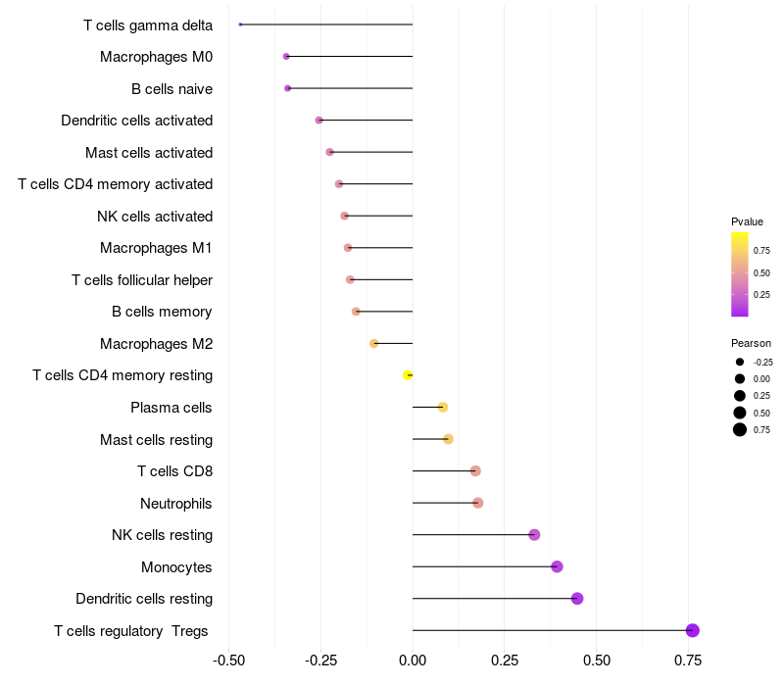Click the 0.00 Pearson size legend dot
The image size is (784, 686).
(x=740, y=379)
